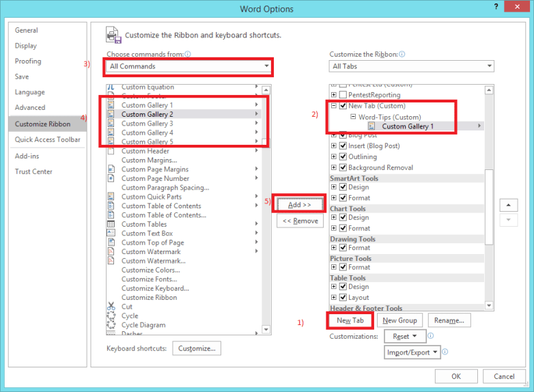Click the info icon next to Reset
The height and width of the screenshot is (392, 534).
pos(430,336)
